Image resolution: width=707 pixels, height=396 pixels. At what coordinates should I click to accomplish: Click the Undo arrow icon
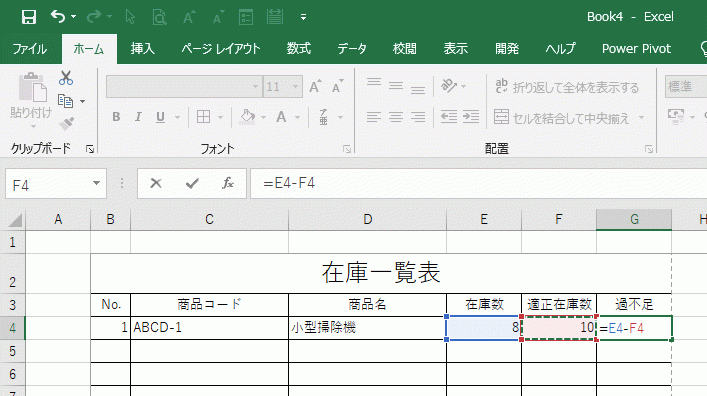point(58,17)
